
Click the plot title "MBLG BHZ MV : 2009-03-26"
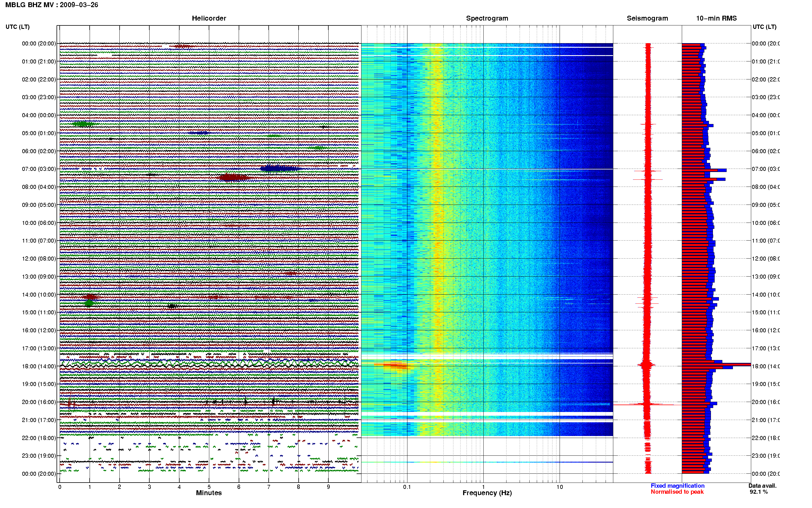[52, 5]
